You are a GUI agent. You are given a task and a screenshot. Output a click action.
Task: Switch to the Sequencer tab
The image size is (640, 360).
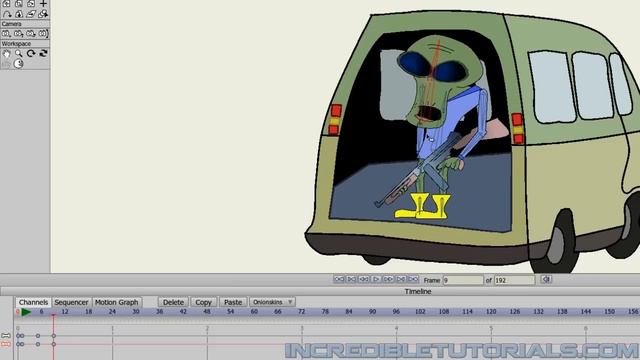pyautogui.click(x=71, y=302)
